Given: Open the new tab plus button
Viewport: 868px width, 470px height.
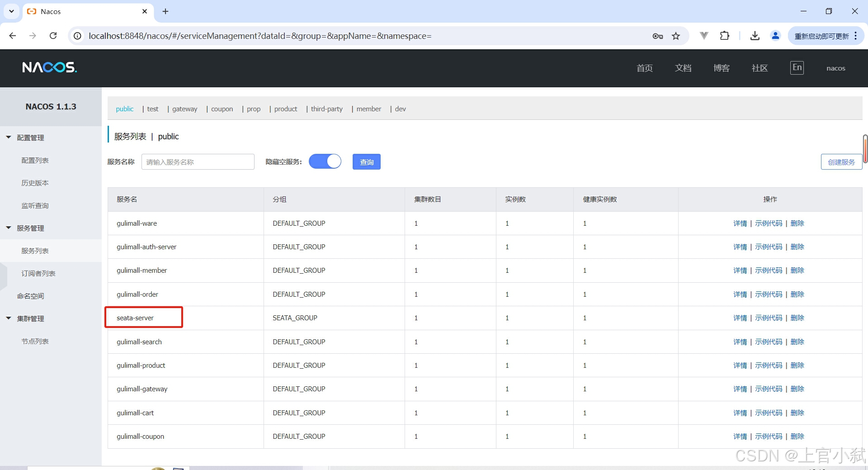Looking at the screenshot, I should (x=165, y=11).
